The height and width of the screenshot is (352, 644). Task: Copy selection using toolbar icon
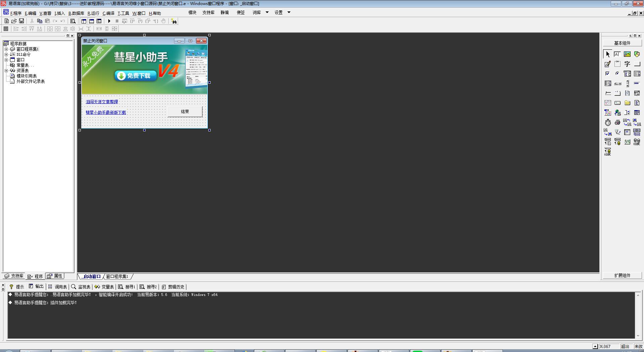click(x=40, y=21)
